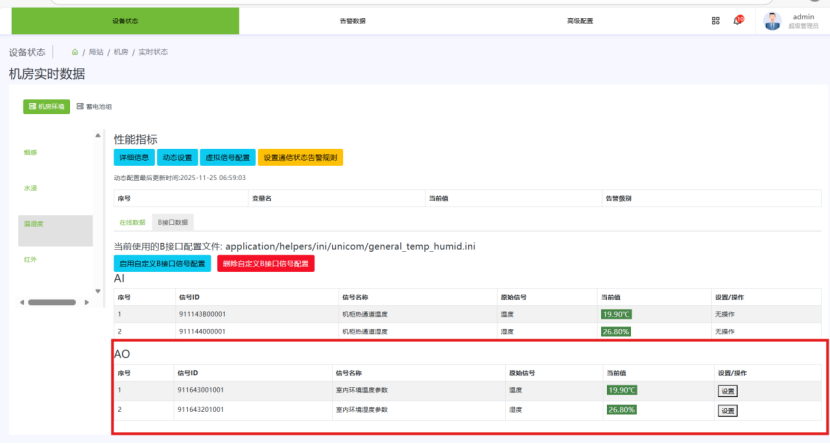Switch to the 蓄电池组 tab
This screenshot has width=830, height=444.
(x=95, y=106)
